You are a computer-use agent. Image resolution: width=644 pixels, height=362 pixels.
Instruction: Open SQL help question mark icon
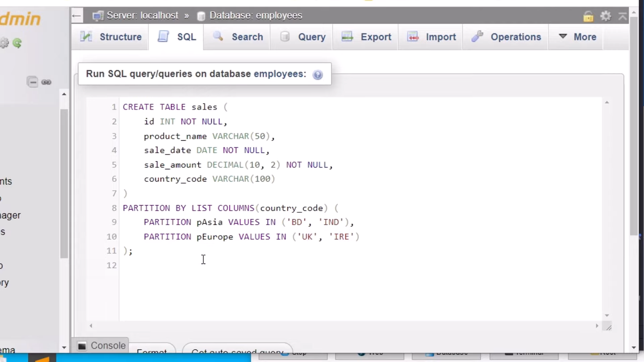coord(318,75)
